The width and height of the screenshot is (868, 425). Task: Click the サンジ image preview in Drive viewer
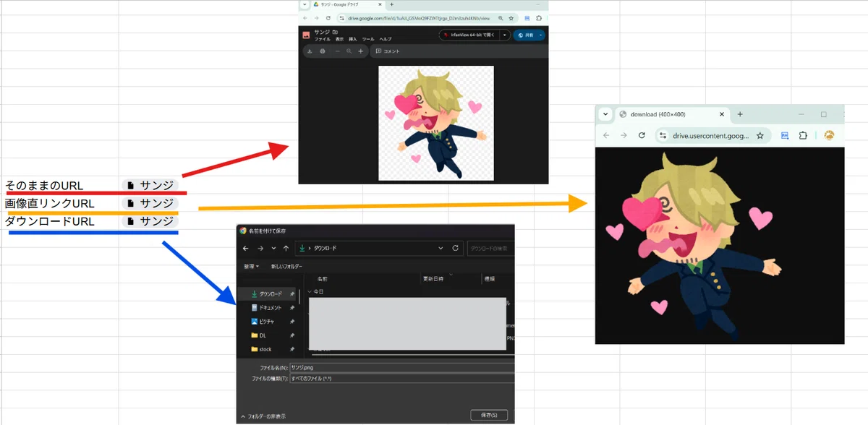(x=436, y=123)
